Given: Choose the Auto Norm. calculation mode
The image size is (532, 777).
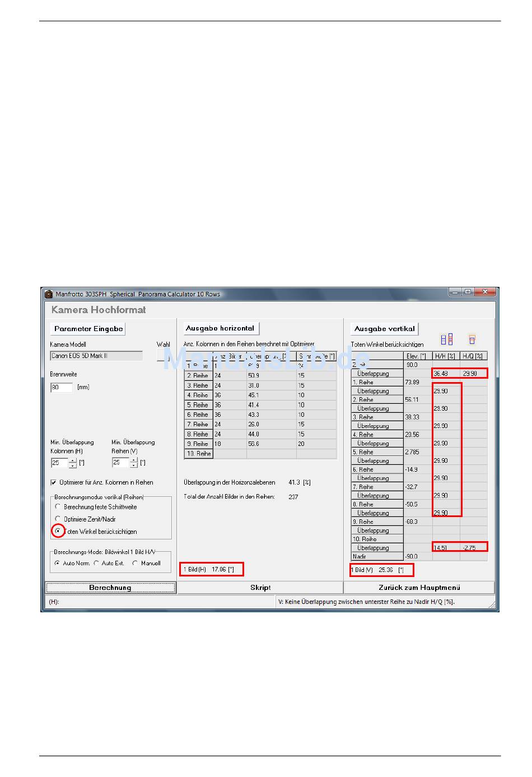Looking at the screenshot, I should coord(57,563).
